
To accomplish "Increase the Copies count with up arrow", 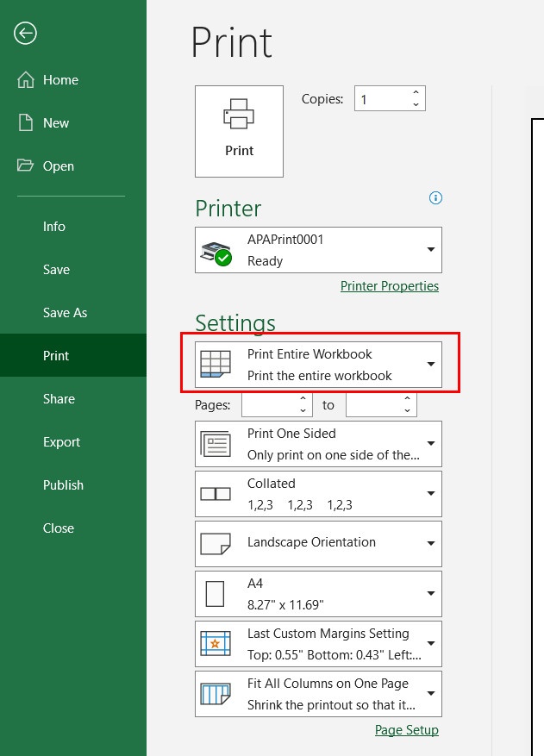I will 416,92.
